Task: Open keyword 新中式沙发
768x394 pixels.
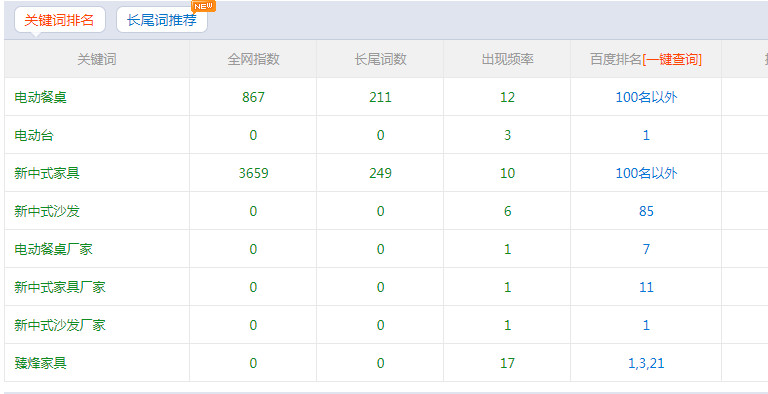Action: [x=47, y=211]
